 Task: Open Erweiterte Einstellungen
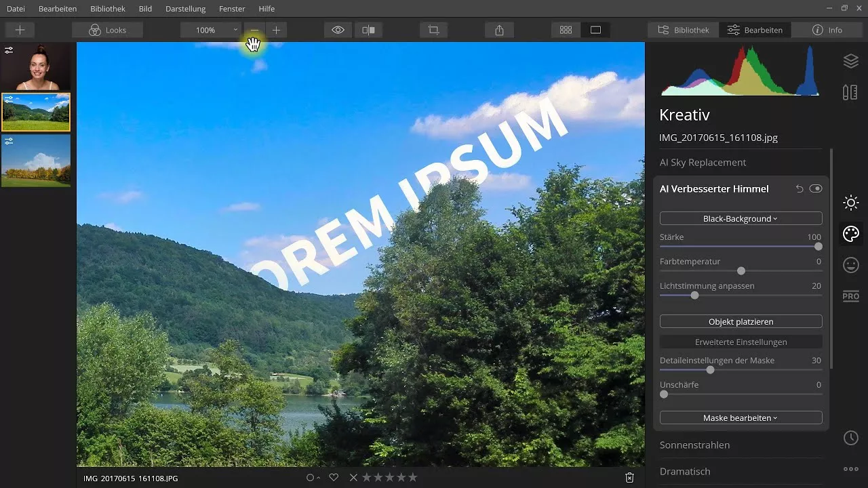(x=741, y=341)
